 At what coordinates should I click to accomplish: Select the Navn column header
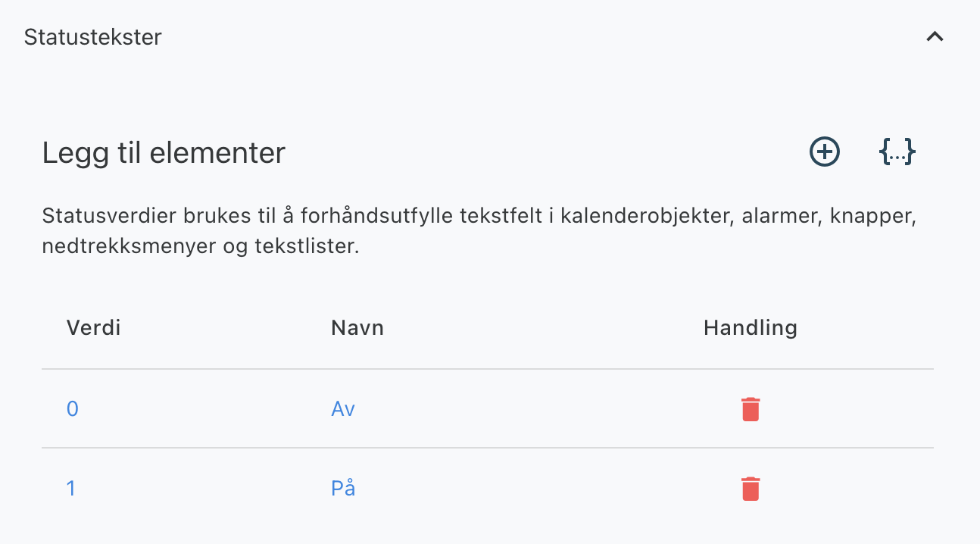pos(357,328)
